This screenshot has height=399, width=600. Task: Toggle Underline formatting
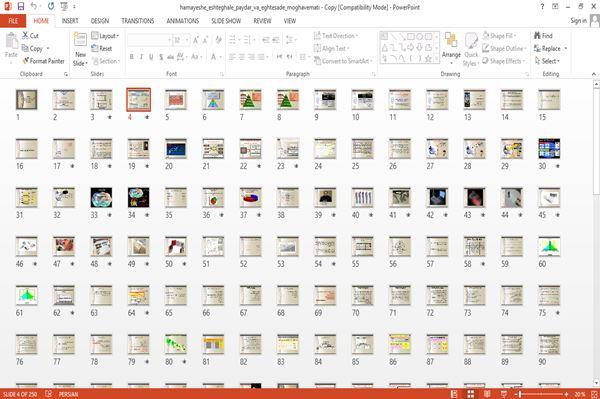(151, 57)
